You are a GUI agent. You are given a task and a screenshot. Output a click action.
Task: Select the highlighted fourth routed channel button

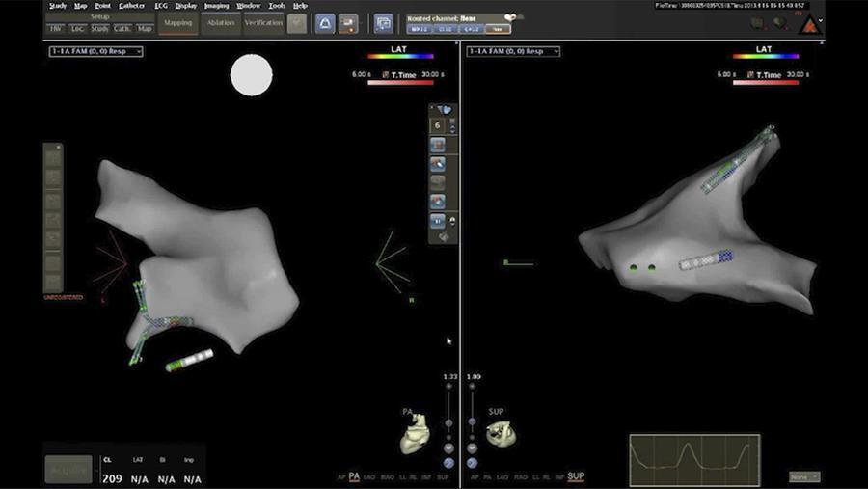[x=498, y=29]
